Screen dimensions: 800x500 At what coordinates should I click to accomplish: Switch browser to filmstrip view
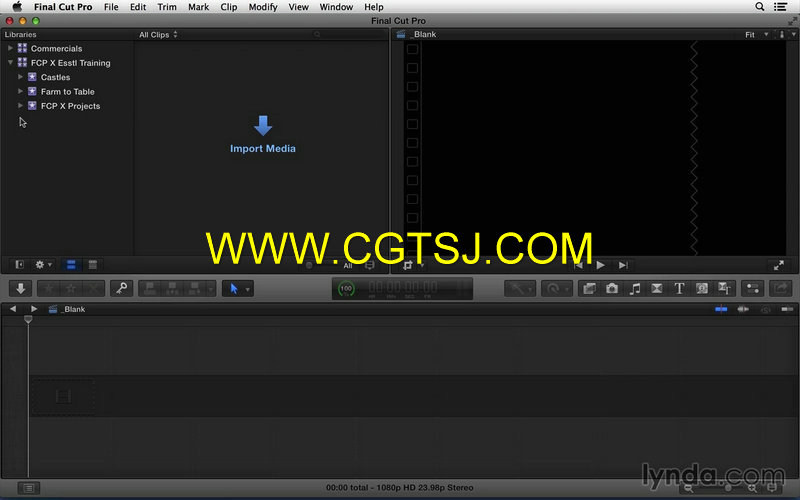[x=71, y=265]
